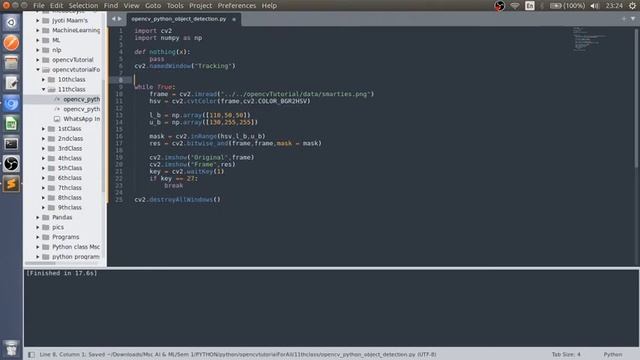Toggle the sidebar icon in the status bar
Screen dimensions: 640x360
click(x=31, y=354)
